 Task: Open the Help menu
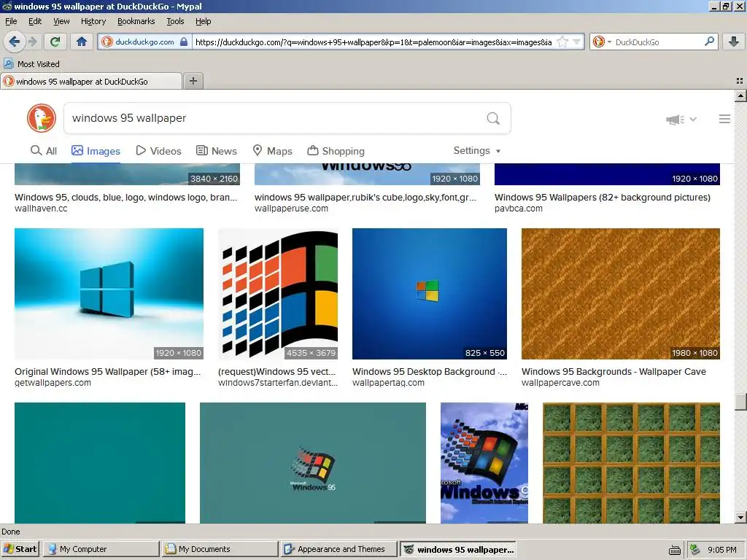point(204,21)
